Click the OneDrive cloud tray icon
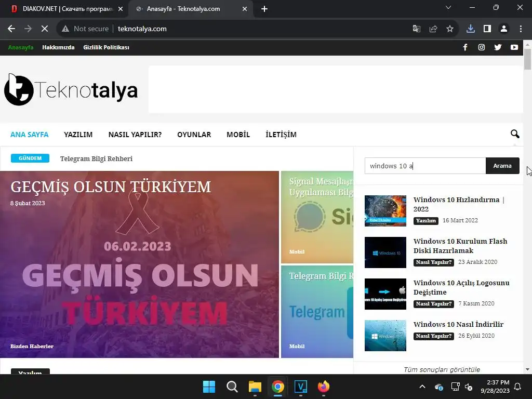This screenshot has height=399, width=532. 438,387
